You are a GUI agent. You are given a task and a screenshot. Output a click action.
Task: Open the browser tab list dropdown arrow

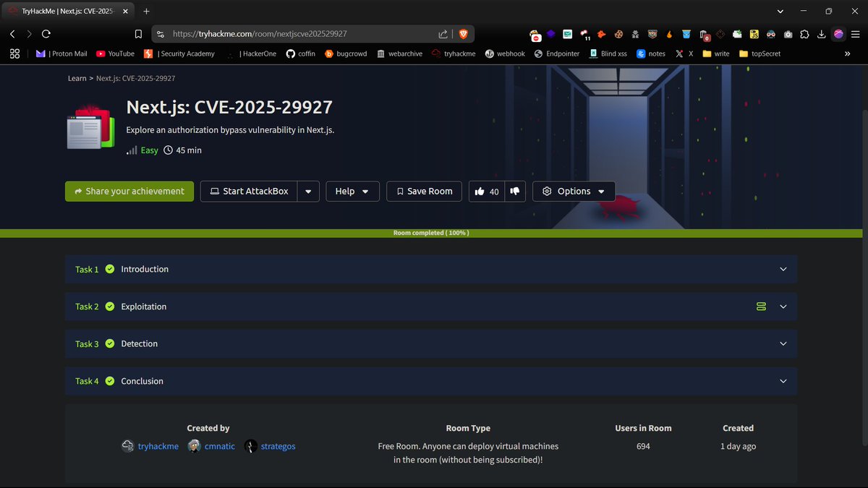(x=780, y=12)
